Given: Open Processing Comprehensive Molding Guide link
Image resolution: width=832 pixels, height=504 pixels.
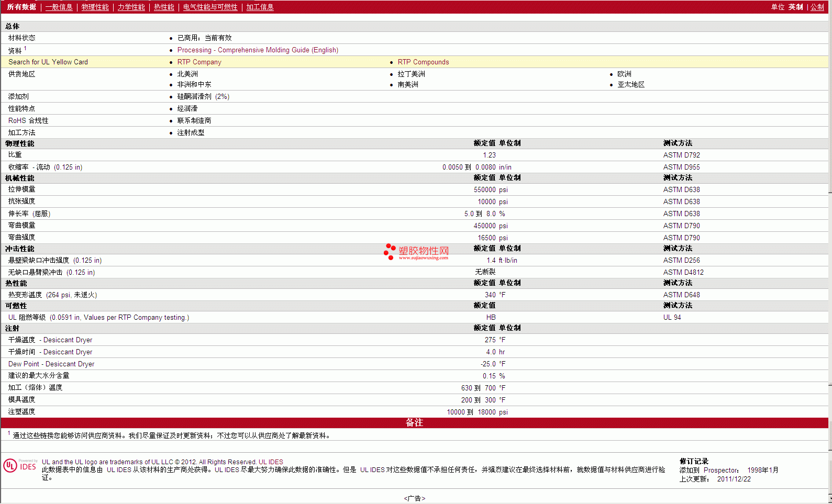Looking at the screenshot, I should pos(258,50).
